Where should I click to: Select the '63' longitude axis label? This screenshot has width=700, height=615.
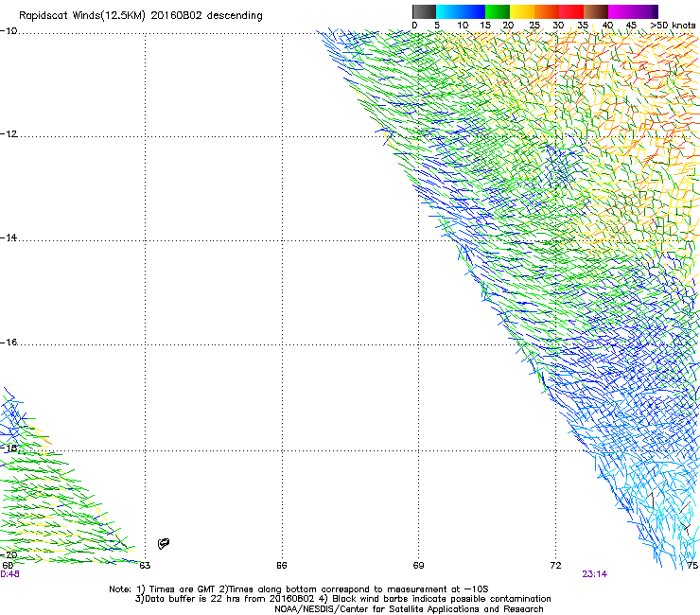(x=145, y=566)
